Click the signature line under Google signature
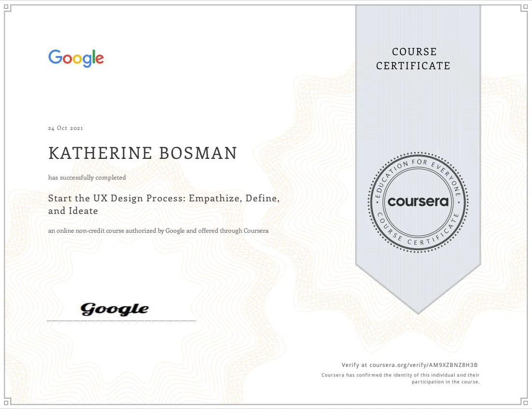Viewport: 532px width, 409px height. pos(121,321)
